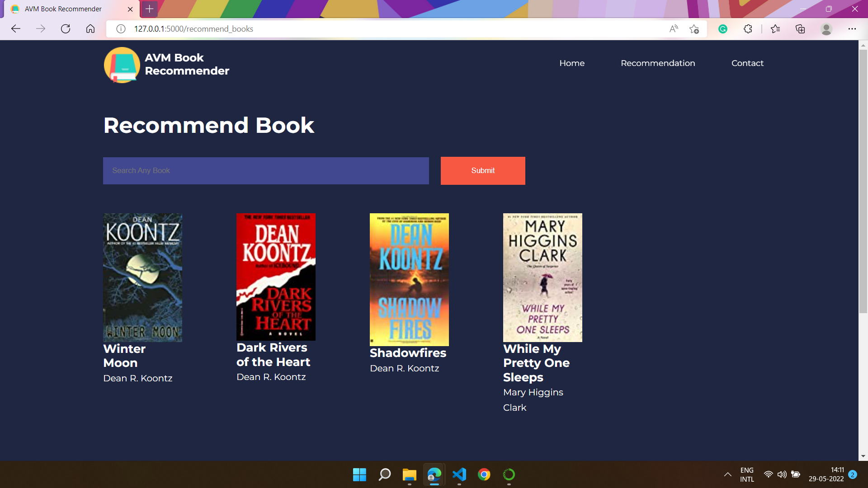
Task: Reload the page with refresh icon
Action: point(66,29)
